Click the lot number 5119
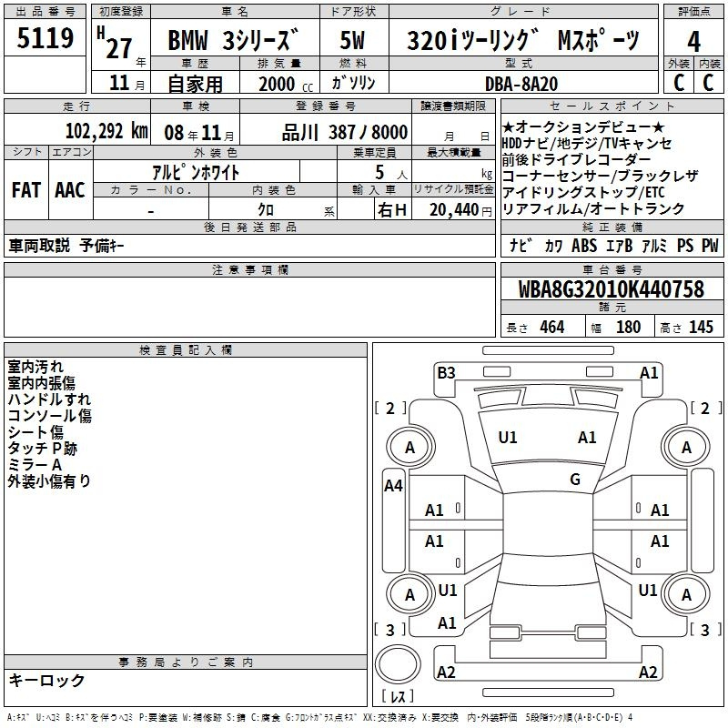The image size is (728, 728). pyautogui.click(x=45, y=37)
